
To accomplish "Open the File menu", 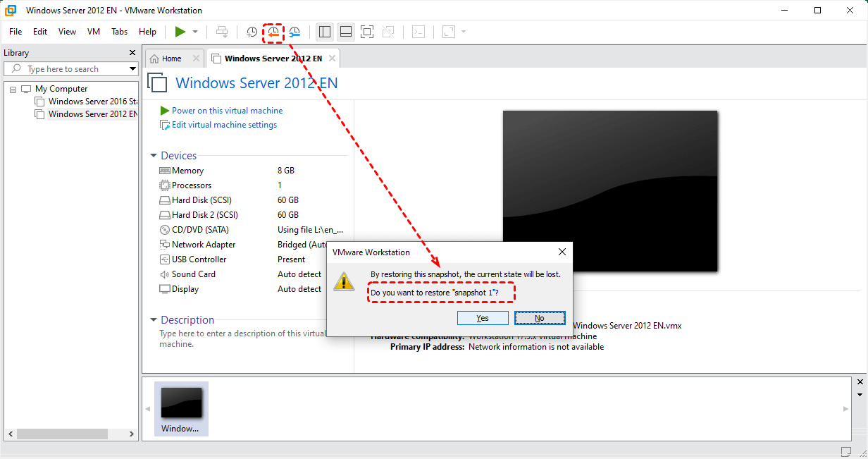I will pyautogui.click(x=15, y=32).
